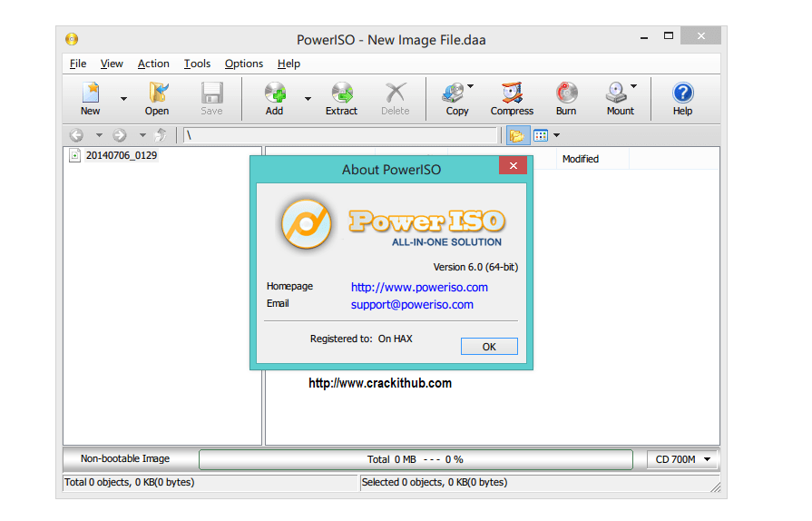
Task: Minimize the PowerISO window
Action: point(644,36)
